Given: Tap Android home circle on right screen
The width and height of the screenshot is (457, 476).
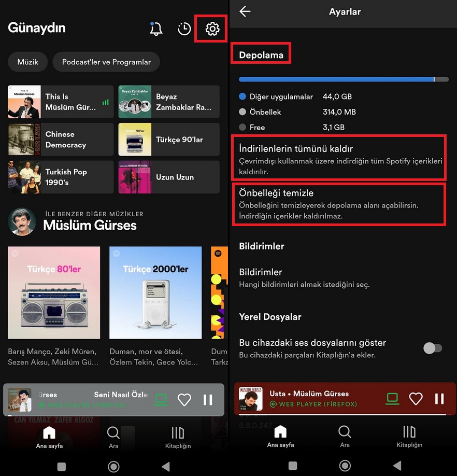Looking at the screenshot, I should pyautogui.click(x=345, y=466).
